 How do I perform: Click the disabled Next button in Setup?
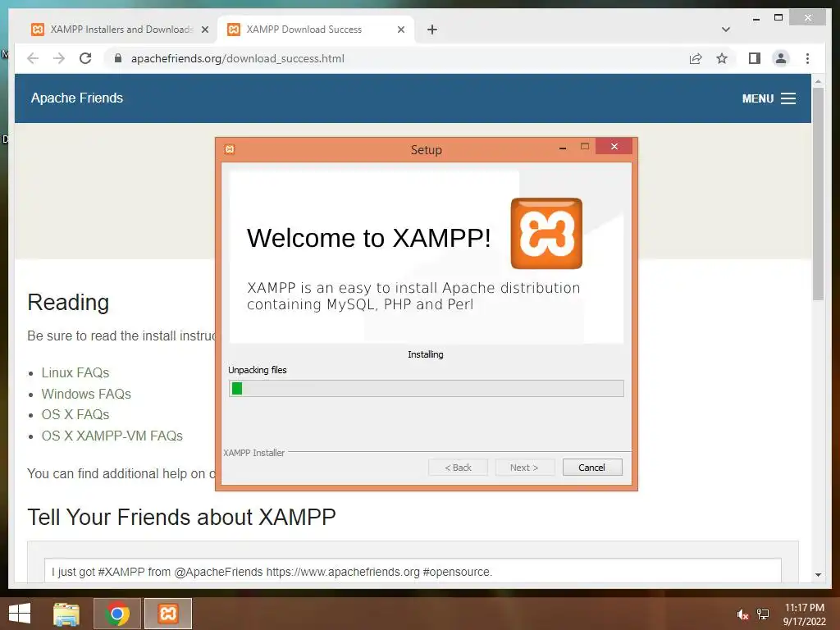(x=524, y=467)
